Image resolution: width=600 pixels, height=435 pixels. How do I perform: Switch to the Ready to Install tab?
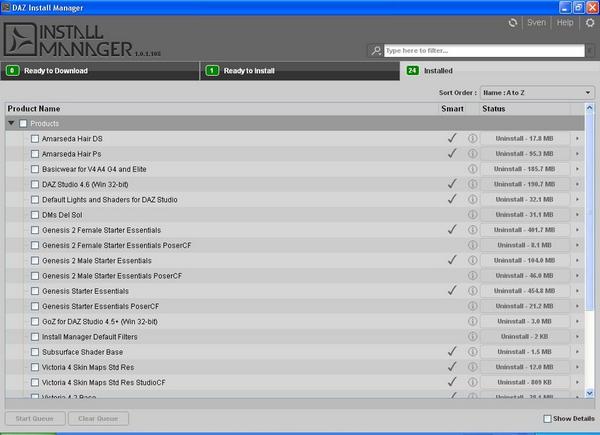[300, 71]
